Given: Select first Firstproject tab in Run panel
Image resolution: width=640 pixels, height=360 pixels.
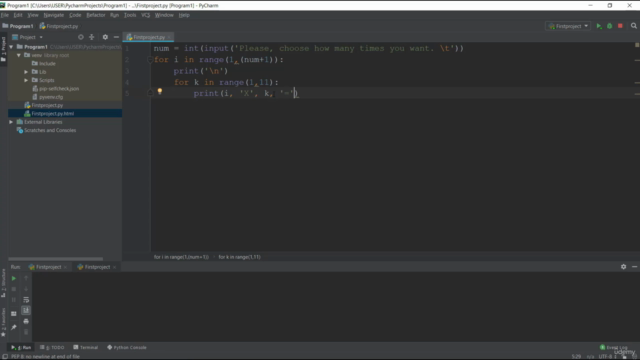Looking at the screenshot, I should point(48,267).
